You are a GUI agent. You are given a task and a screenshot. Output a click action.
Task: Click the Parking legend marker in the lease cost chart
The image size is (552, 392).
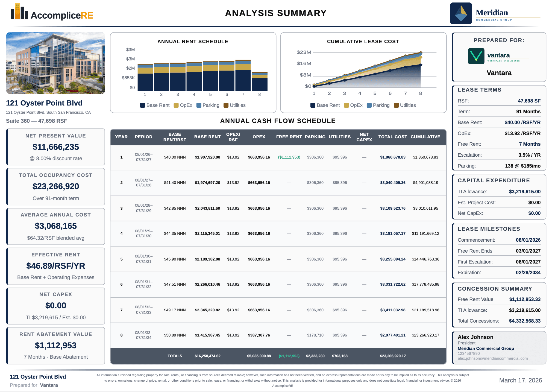[370, 105]
